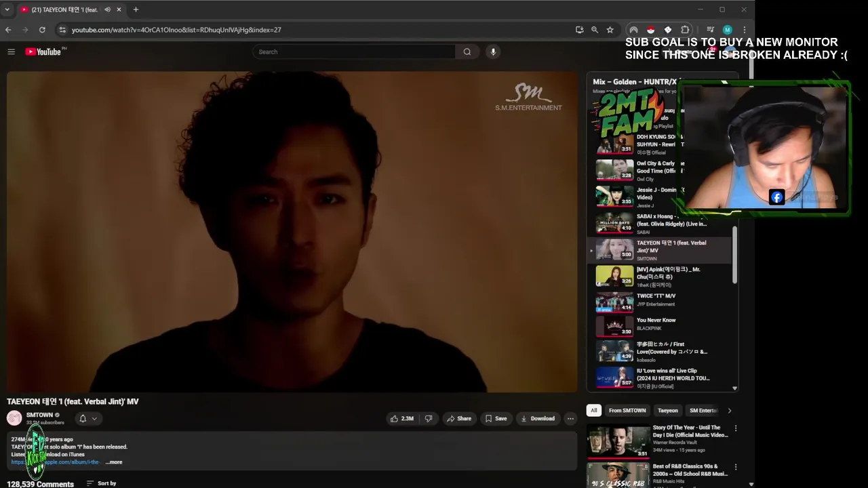Play or pause the main video
Image resolution: width=868 pixels, height=488 pixels.
pyautogui.click(x=292, y=232)
